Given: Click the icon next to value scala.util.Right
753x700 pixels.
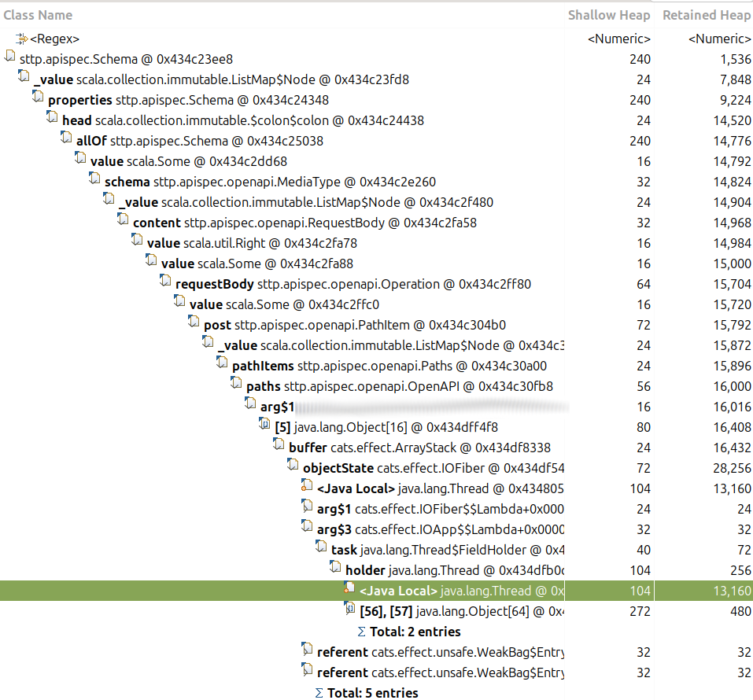Looking at the screenshot, I should [x=137, y=240].
